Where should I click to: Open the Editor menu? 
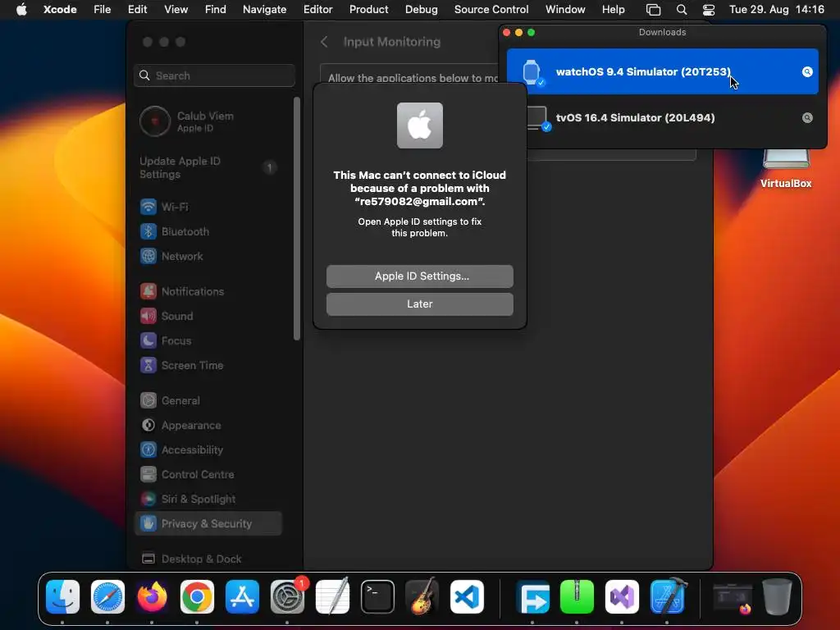coord(317,10)
